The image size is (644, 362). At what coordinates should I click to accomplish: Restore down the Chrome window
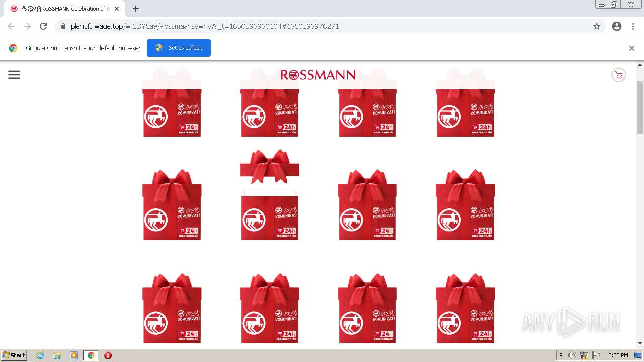point(614,5)
